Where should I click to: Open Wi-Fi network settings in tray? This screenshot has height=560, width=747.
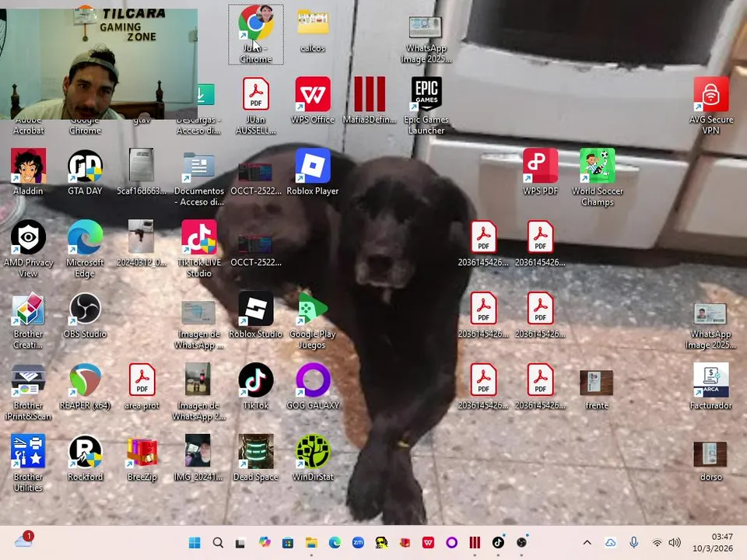657,542
